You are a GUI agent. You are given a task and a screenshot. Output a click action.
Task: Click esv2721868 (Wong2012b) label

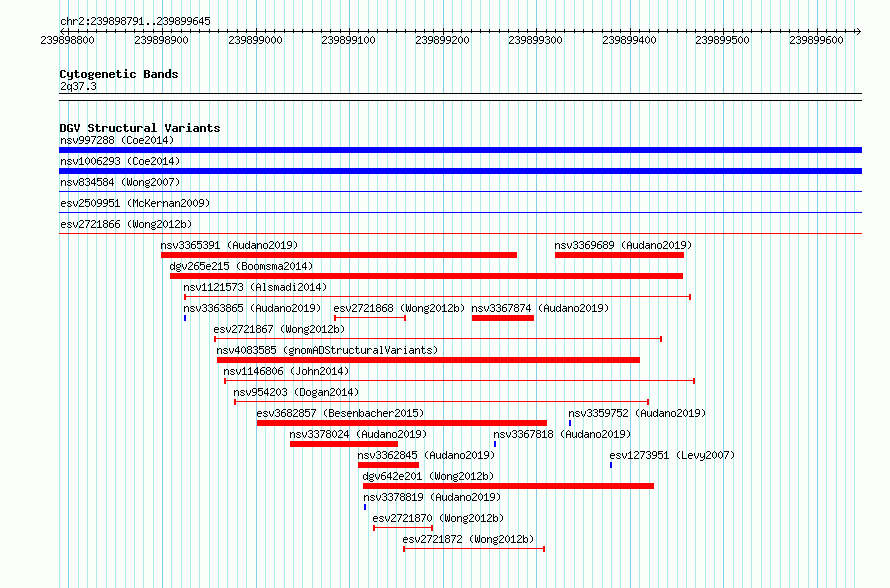point(399,308)
